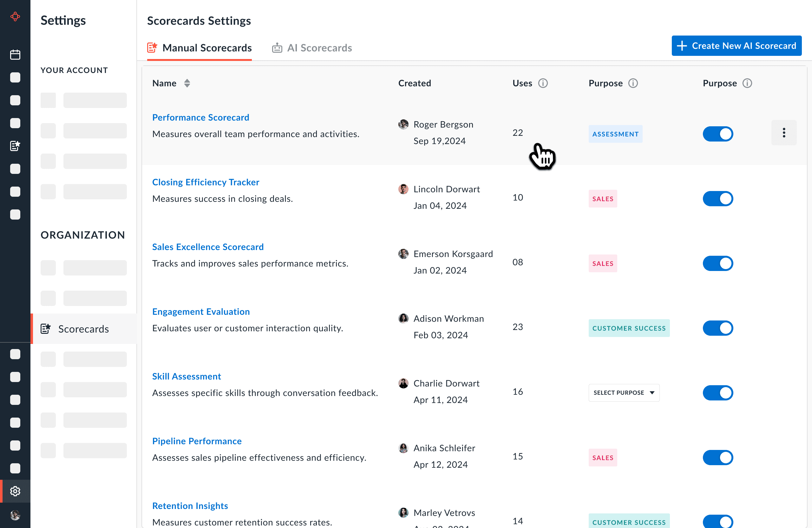Disable the Performance Scorecard toggle
Viewport: 812px width, 528px height.
[717, 134]
